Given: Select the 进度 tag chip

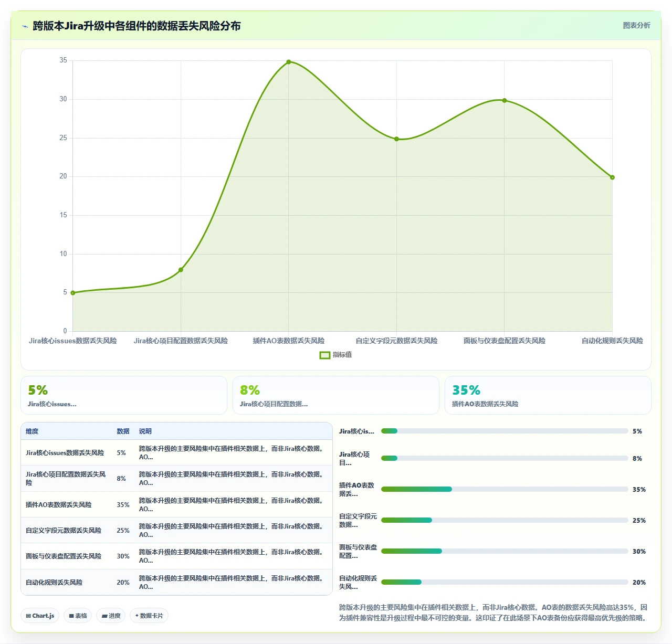Looking at the screenshot, I should [x=111, y=616].
